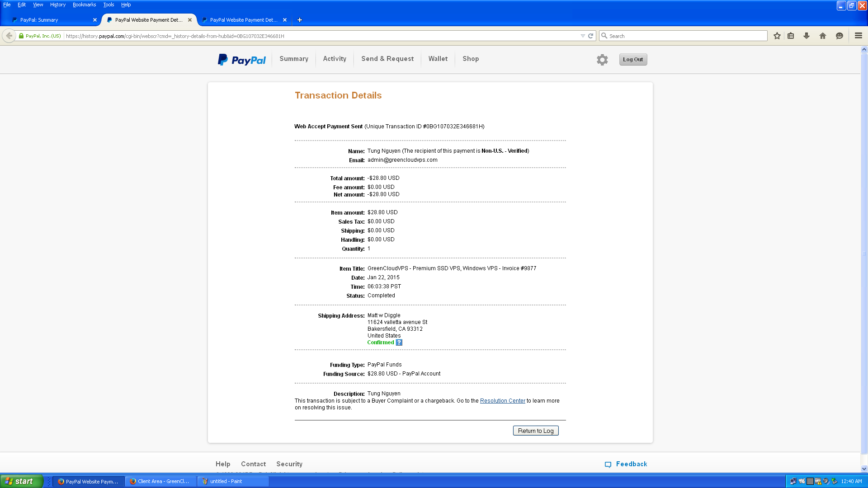
Task: Click the Feedback chat icon
Action: (x=608, y=465)
